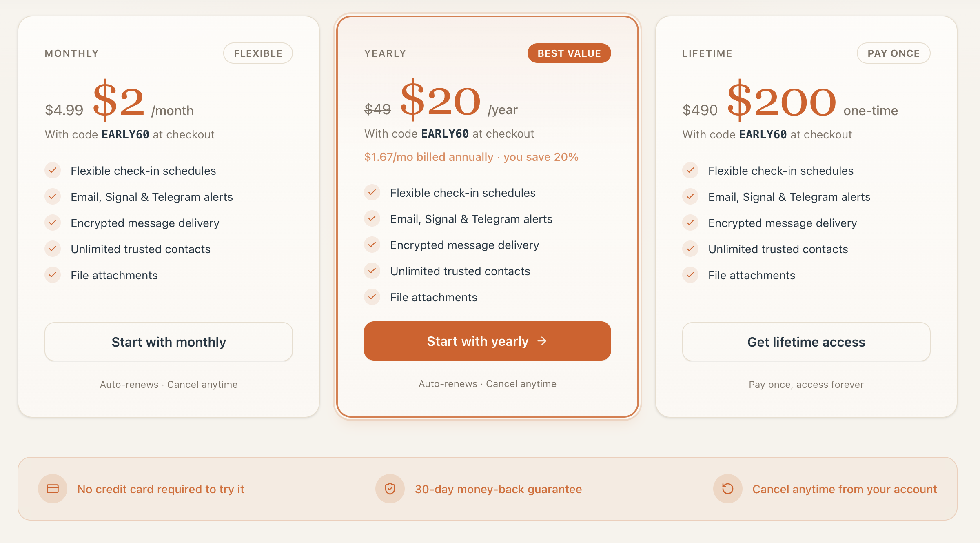This screenshot has height=543, width=980.
Task: Click the BEST VALUE badge
Action: (569, 53)
